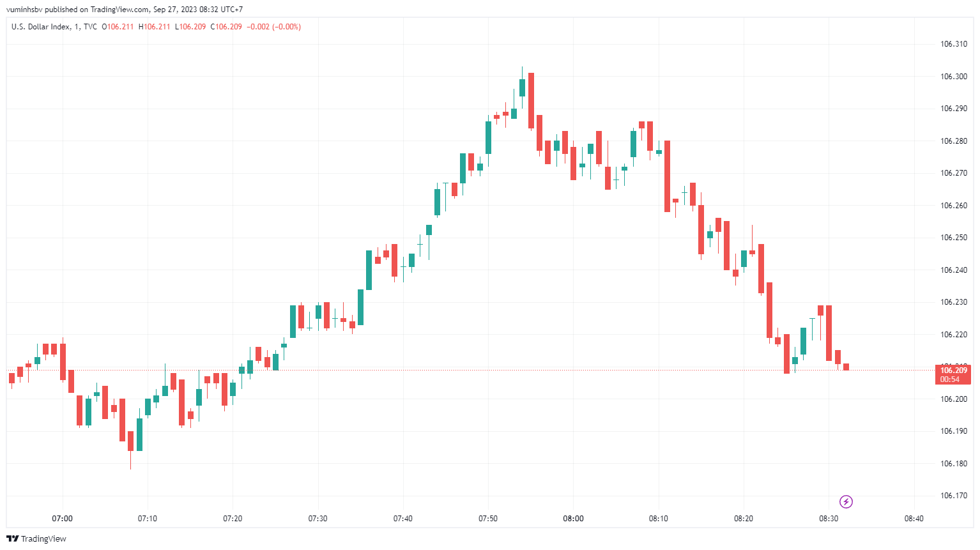Click the purple lightning bolt icon
Image resolution: width=980 pixels, height=550 pixels.
pos(846,501)
